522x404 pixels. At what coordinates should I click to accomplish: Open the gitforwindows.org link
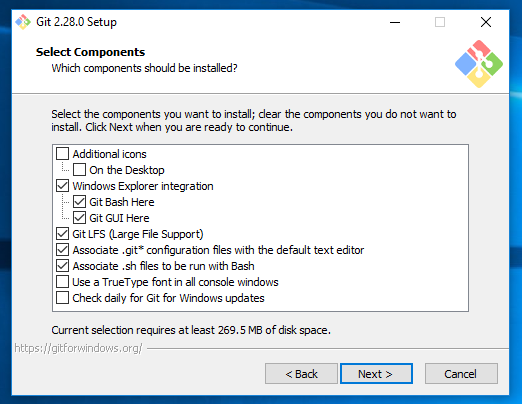pyautogui.click(x=78, y=348)
